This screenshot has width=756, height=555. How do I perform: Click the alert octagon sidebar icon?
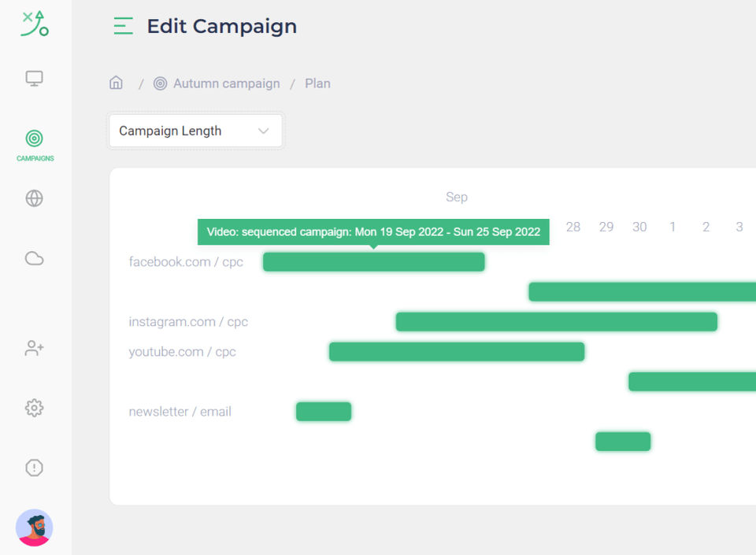tap(34, 468)
